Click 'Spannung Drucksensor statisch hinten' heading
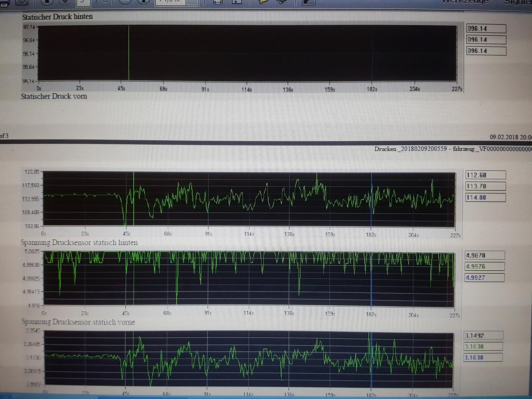This screenshot has width=532, height=399. pos(79,242)
